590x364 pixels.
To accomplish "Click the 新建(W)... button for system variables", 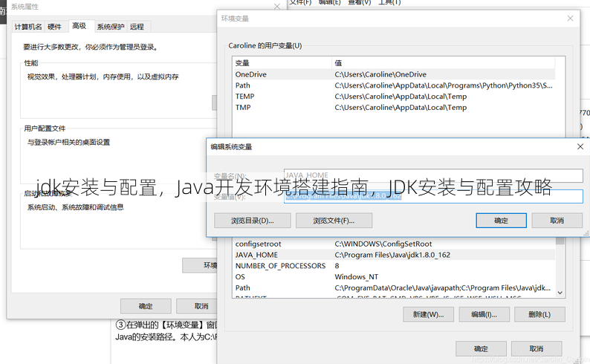I will click(x=428, y=314).
